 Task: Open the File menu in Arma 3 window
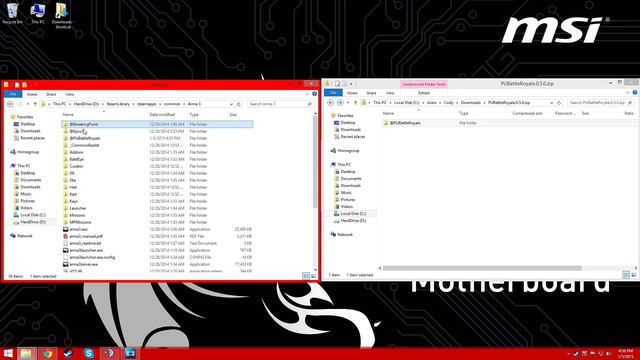pyautogui.click(x=13, y=94)
